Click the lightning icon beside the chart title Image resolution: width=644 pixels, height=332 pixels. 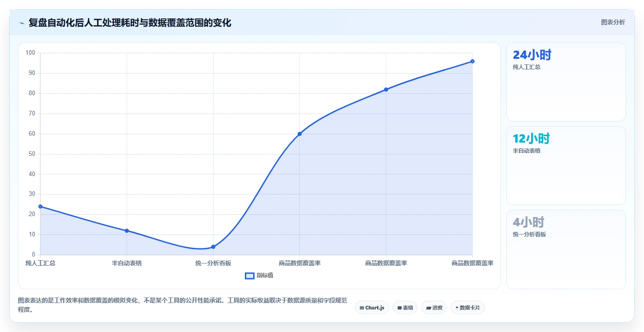(22, 23)
